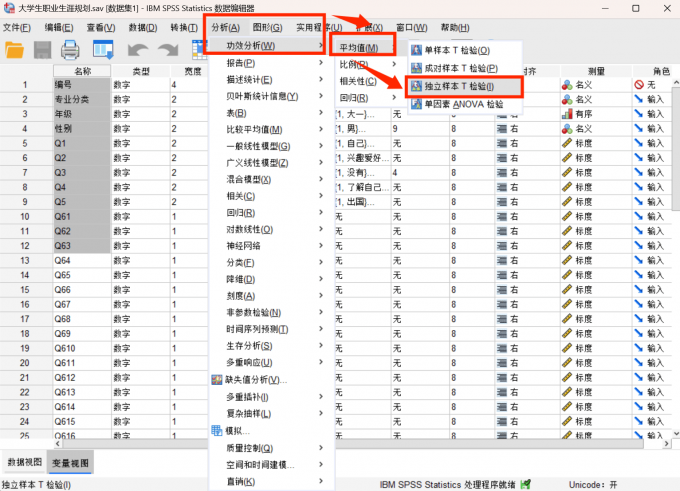Choose 独立样本 T 检验(I) from the submenu
The height and width of the screenshot is (491, 680).
(x=464, y=86)
